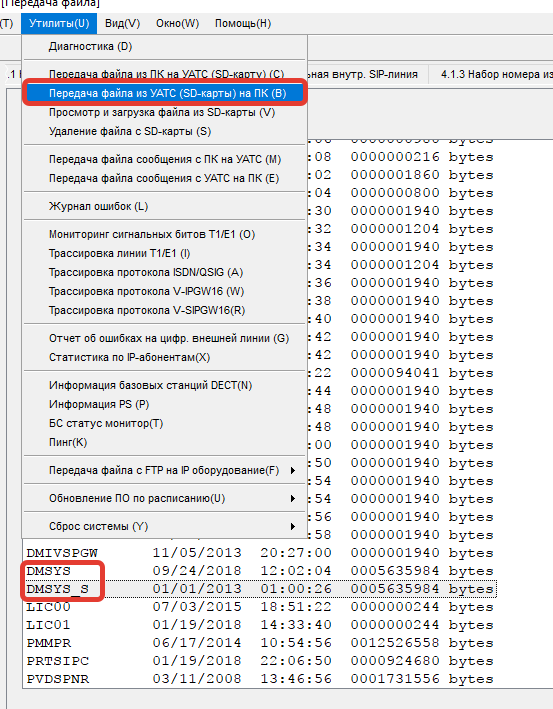Click the 0000000800 bytes size entry

pos(422,193)
